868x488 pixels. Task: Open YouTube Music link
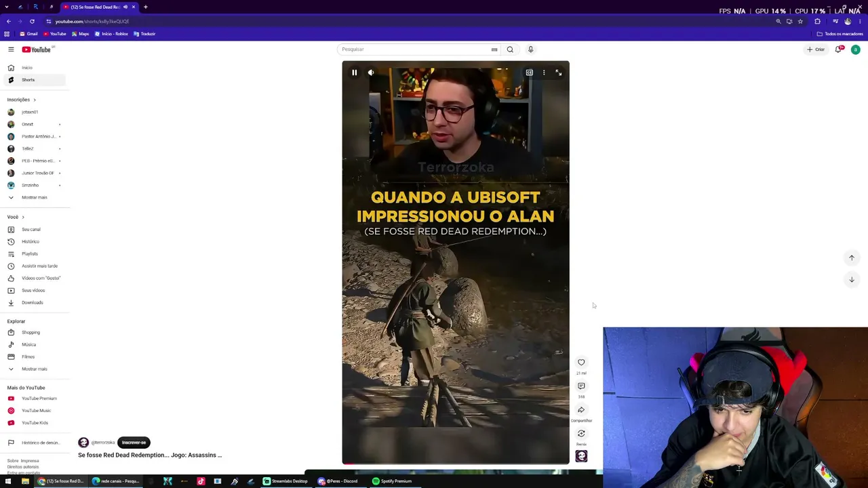point(34,411)
